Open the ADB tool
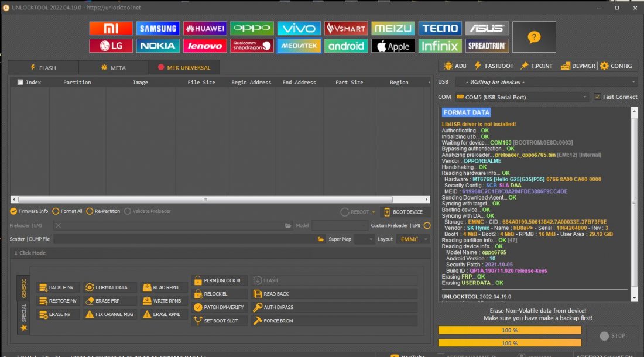The image size is (644, 357). coord(455,66)
